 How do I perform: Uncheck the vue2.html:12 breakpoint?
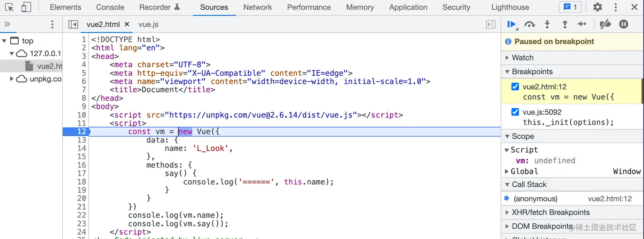[515, 87]
